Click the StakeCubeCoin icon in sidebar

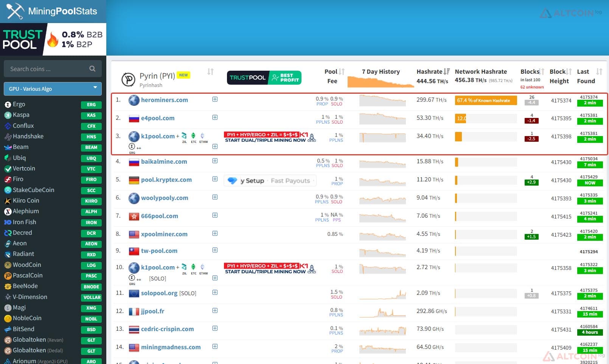click(x=8, y=190)
